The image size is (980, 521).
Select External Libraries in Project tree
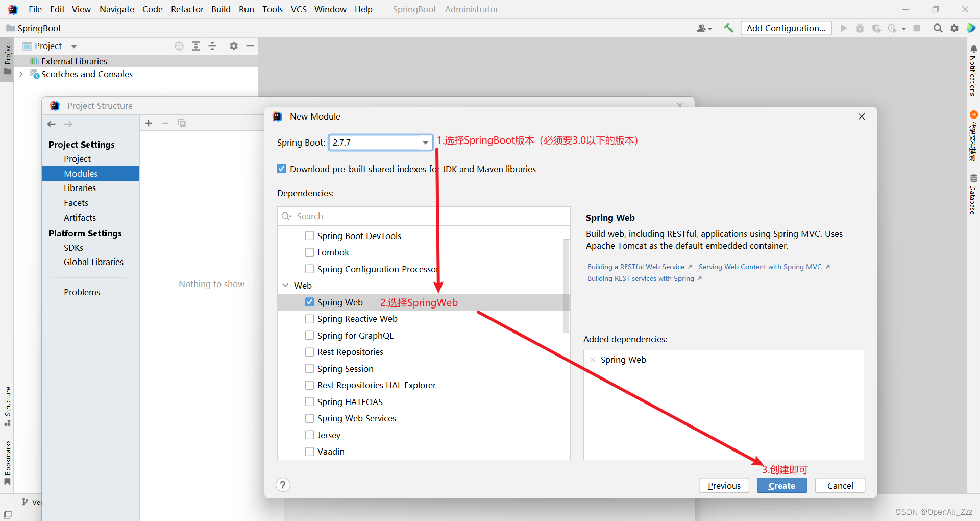[x=74, y=61]
